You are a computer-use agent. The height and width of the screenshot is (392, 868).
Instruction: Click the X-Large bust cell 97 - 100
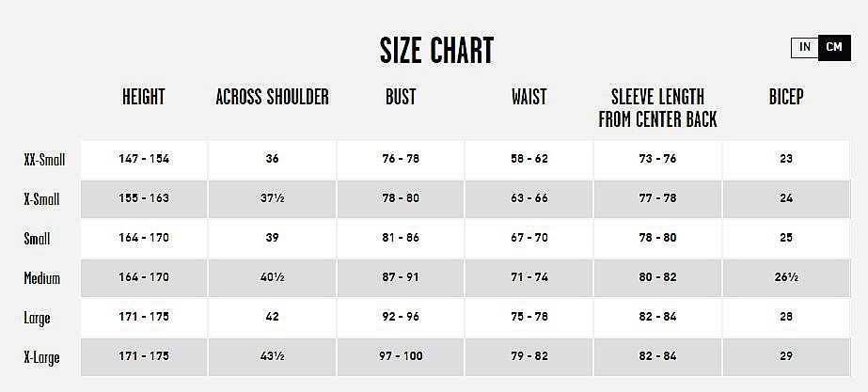(x=401, y=356)
